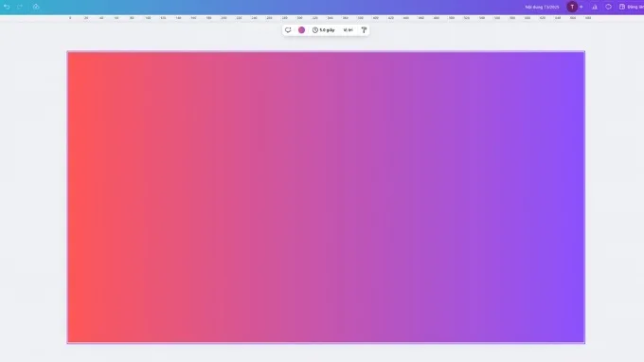This screenshot has width=644, height=362.
Task: Click the clock icon for page duration
Action: (x=315, y=30)
